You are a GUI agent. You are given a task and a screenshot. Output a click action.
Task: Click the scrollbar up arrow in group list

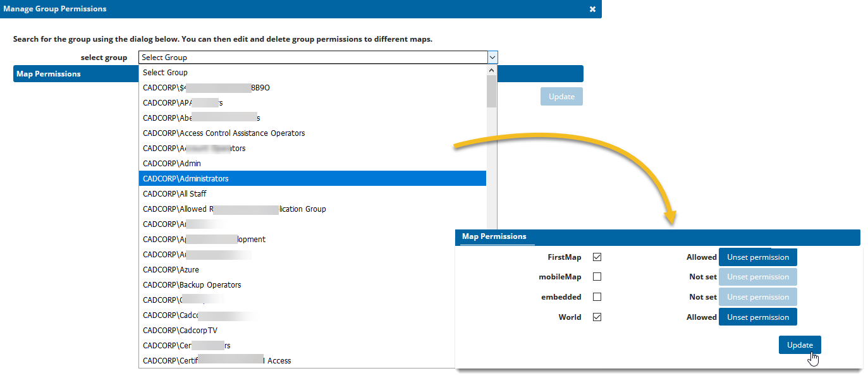(x=492, y=70)
